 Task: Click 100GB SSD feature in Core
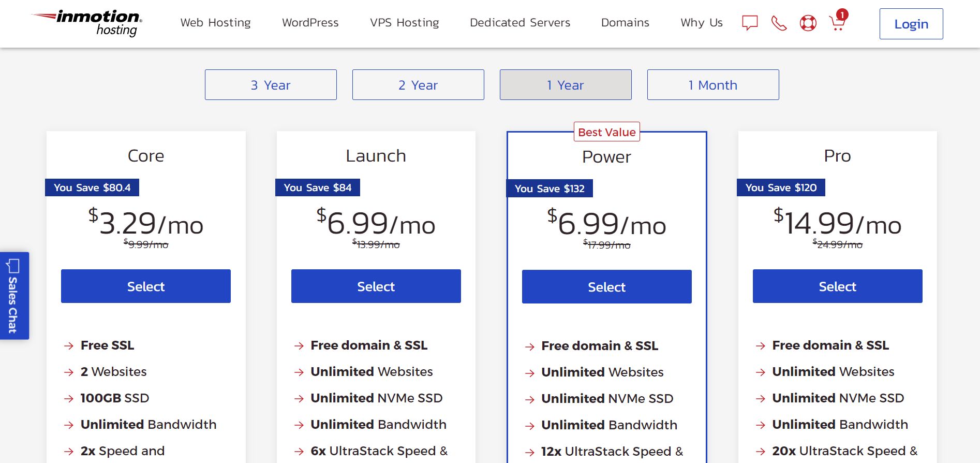click(x=115, y=398)
